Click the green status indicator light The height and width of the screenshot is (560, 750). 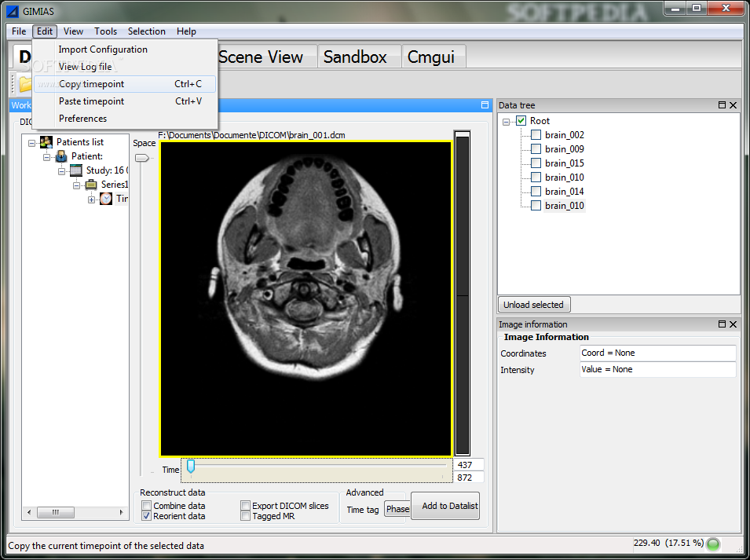point(713,544)
